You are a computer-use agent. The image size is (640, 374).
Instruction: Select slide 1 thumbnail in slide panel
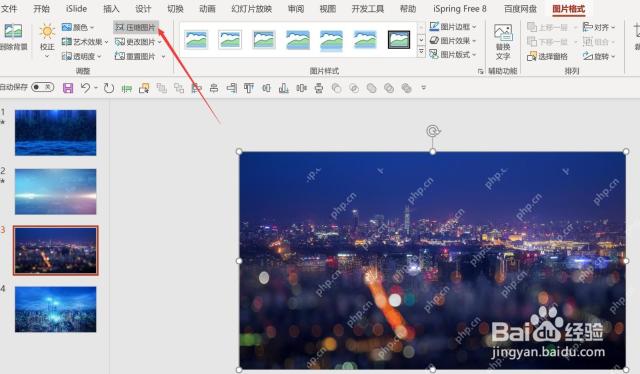click(56, 133)
